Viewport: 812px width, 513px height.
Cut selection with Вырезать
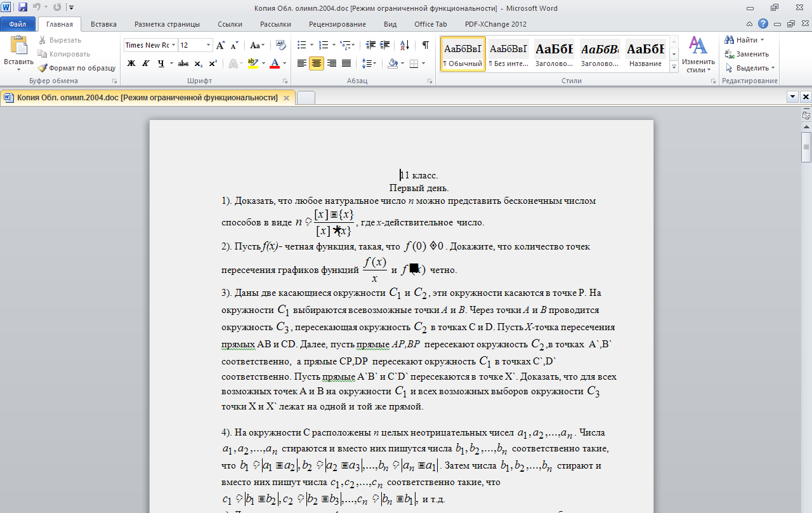tap(59, 40)
